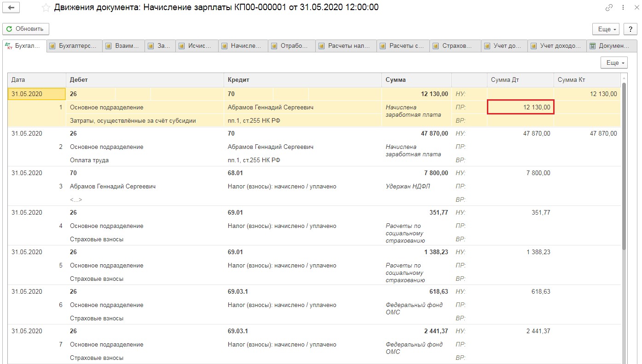Open help with the question mark button
The width and height of the screenshot is (642, 364).
(630, 29)
